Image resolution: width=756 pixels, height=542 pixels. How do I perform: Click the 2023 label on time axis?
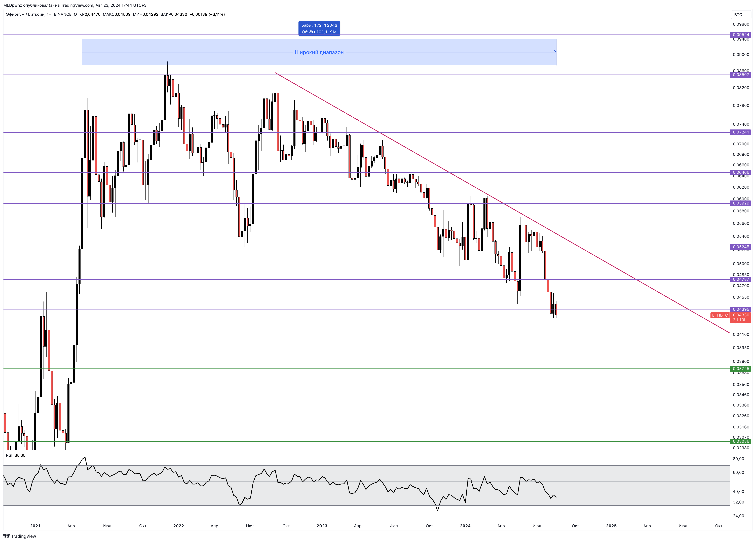[322, 526]
